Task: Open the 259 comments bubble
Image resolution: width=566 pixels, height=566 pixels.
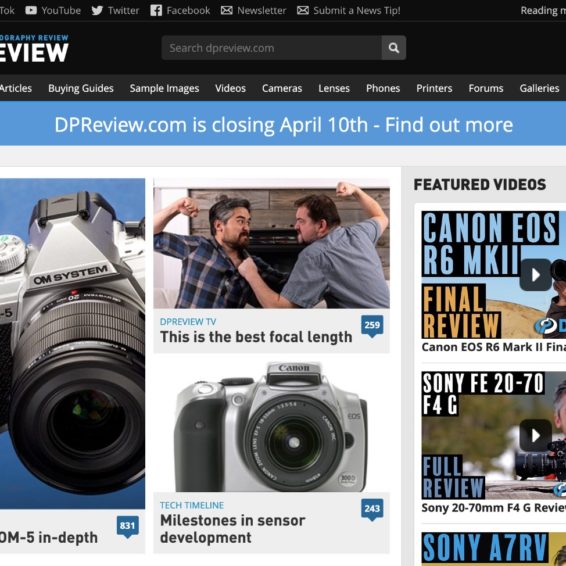Action: (x=372, y=326)
